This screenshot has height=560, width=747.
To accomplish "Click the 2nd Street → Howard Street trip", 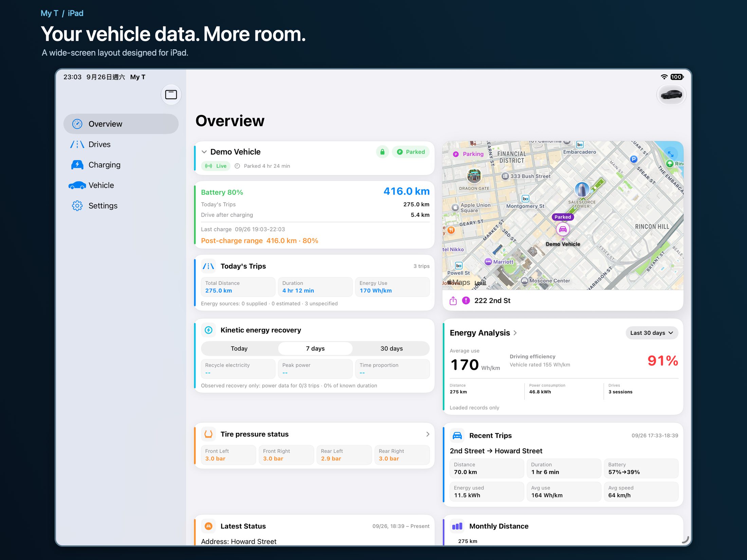I will pyautogui.click(x=496, y=451).
